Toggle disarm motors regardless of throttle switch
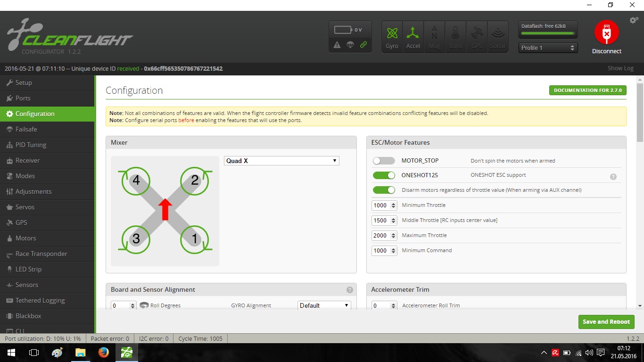Screen dimensions: 644x362 [x=383, y=190]
